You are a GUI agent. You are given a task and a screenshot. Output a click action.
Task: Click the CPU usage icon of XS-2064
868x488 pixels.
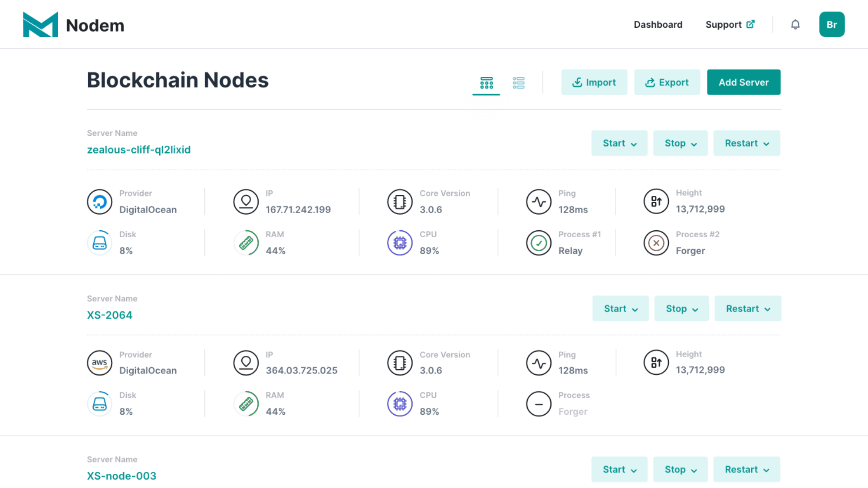pos(400,404)
